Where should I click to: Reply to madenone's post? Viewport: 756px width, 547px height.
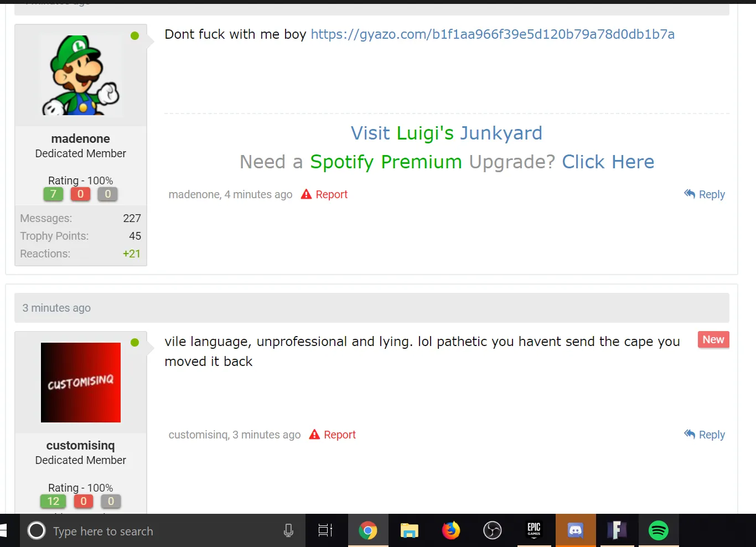(705, 194)
